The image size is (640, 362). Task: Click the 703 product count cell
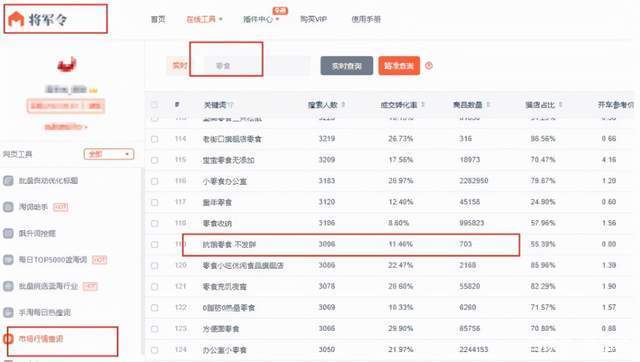pos(465,244)
